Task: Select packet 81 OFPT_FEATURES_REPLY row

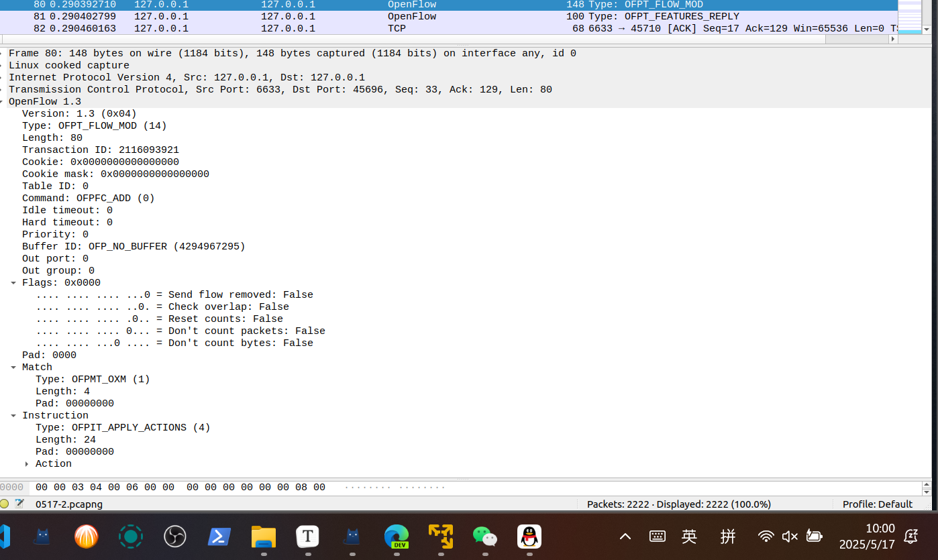Action: click(x=403, y=16)
